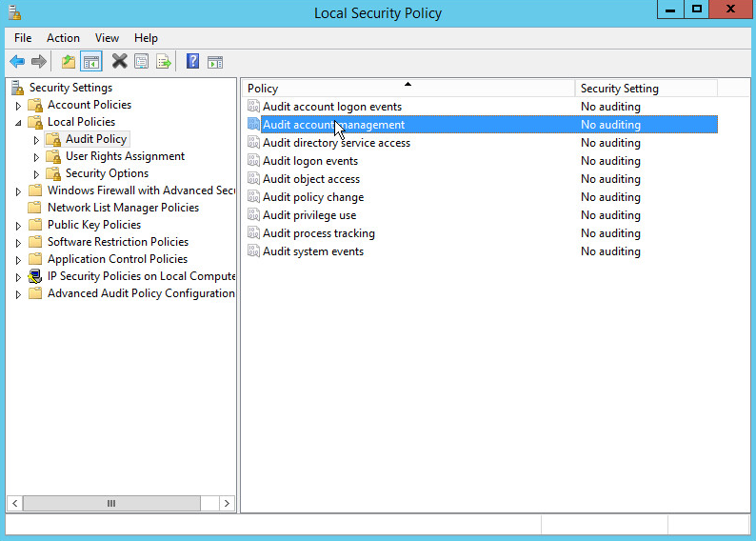
Task: Select the Audit logon events policy
Action: click(x=310, y=161)
